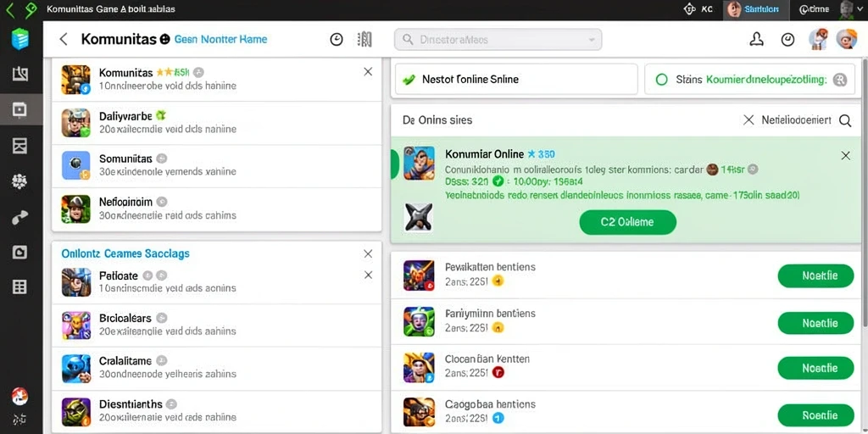Click the yellow coin beside Pevalkatten 2ans: 2251
This screenshot has width=868, height=434.
pos(498,281)
